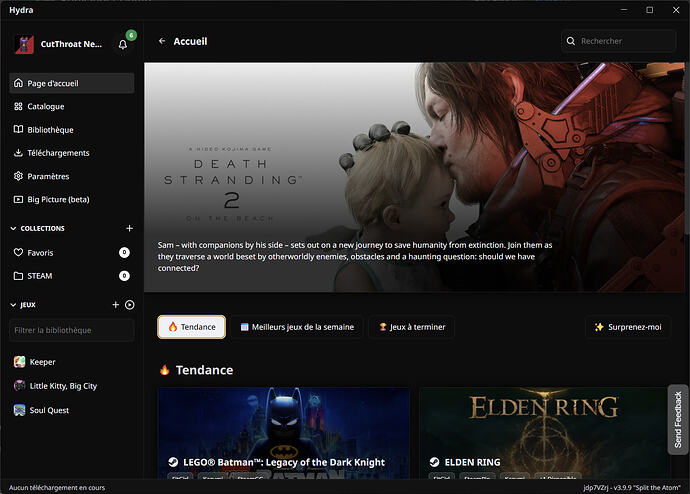Focus the Rechercher search box
The image size is (690, 494).
click(619, 41)
